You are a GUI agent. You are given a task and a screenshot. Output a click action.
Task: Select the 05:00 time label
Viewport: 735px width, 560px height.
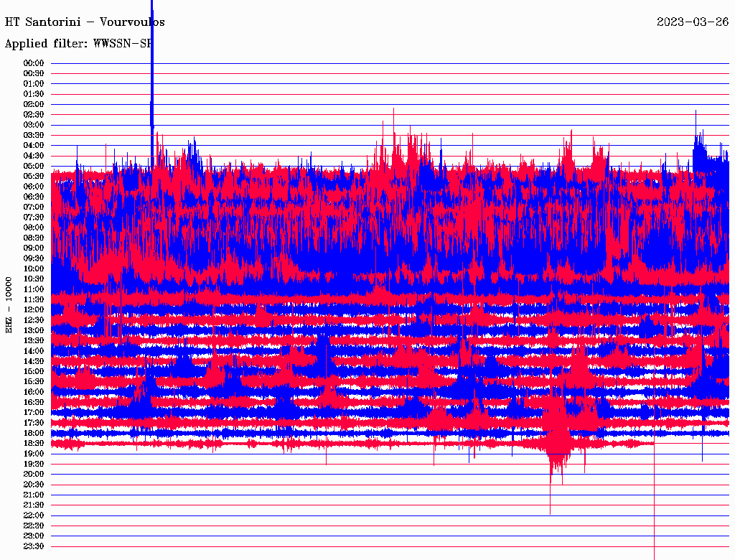[34, 166]
